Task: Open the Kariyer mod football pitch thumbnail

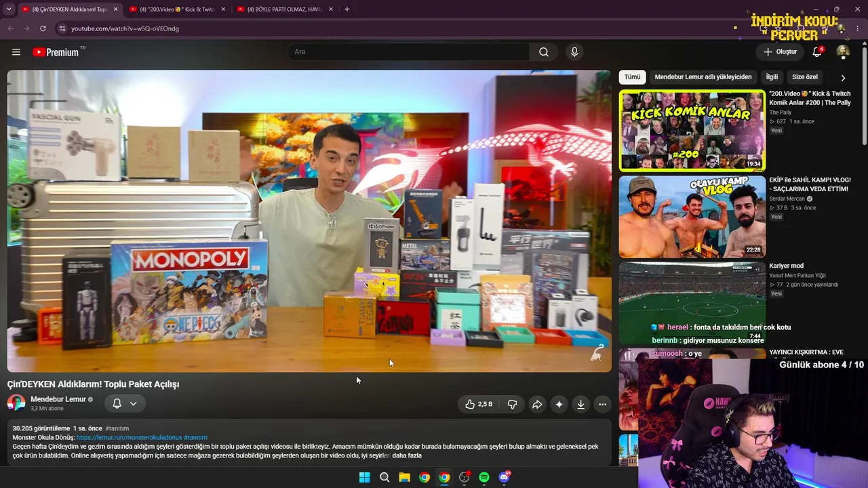Action: [692, 303]
